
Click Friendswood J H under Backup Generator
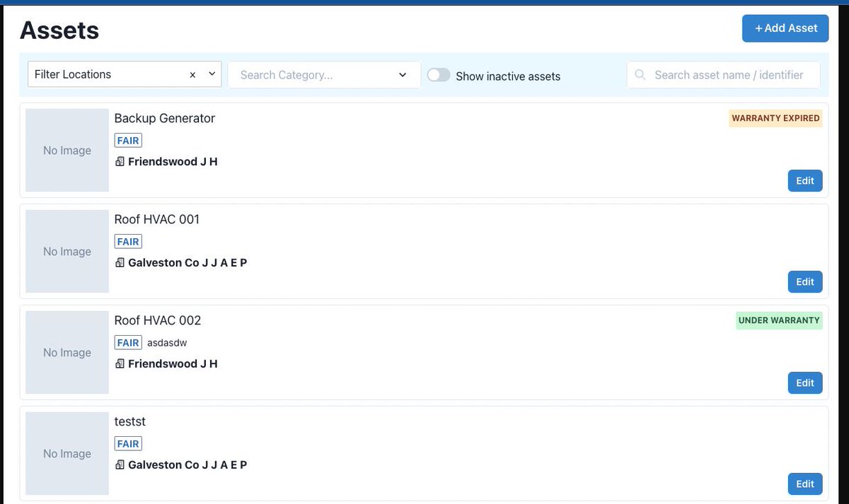pyautogui.click(x=173, y=162)
